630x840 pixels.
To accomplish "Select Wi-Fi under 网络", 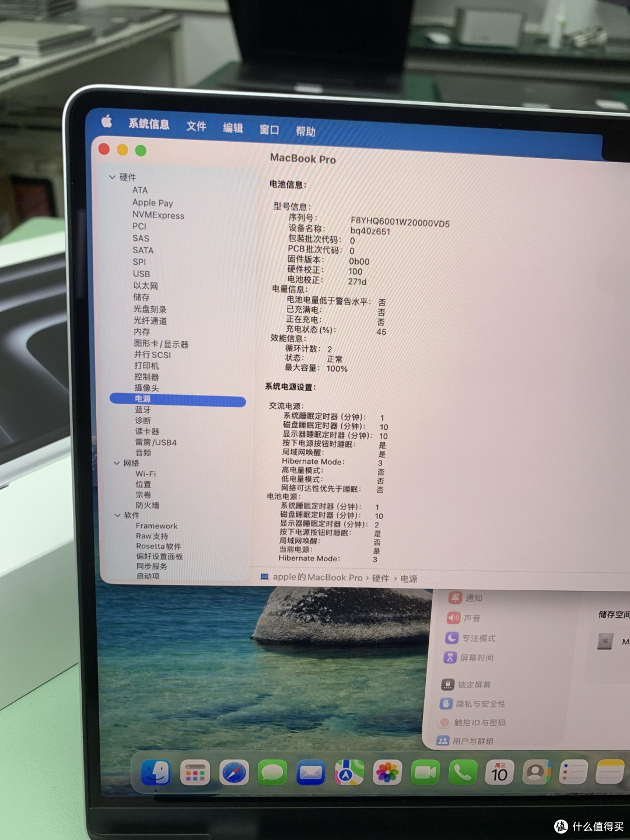I will (x=146, y=474).
